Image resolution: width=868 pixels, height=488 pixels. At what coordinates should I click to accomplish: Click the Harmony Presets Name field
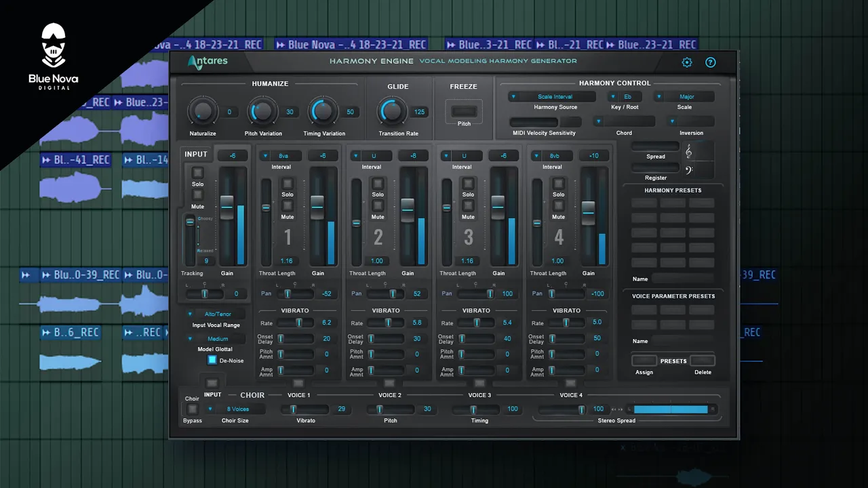[683, 279]
